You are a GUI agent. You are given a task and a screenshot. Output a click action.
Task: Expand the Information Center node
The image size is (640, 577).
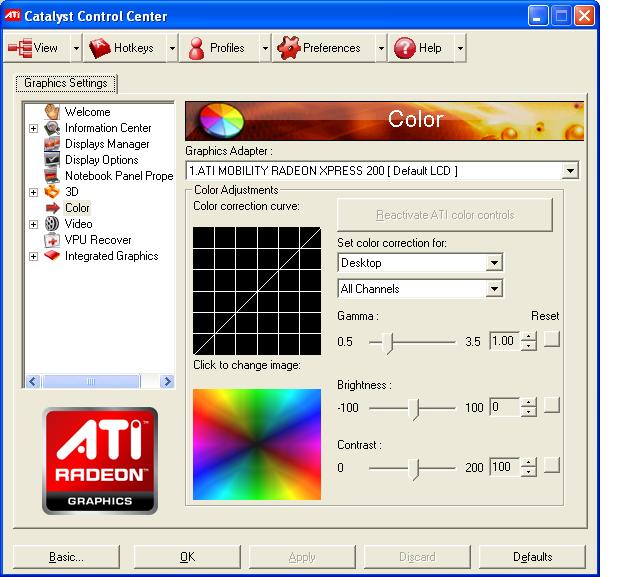pyautogui.click(x=33, y=129)
